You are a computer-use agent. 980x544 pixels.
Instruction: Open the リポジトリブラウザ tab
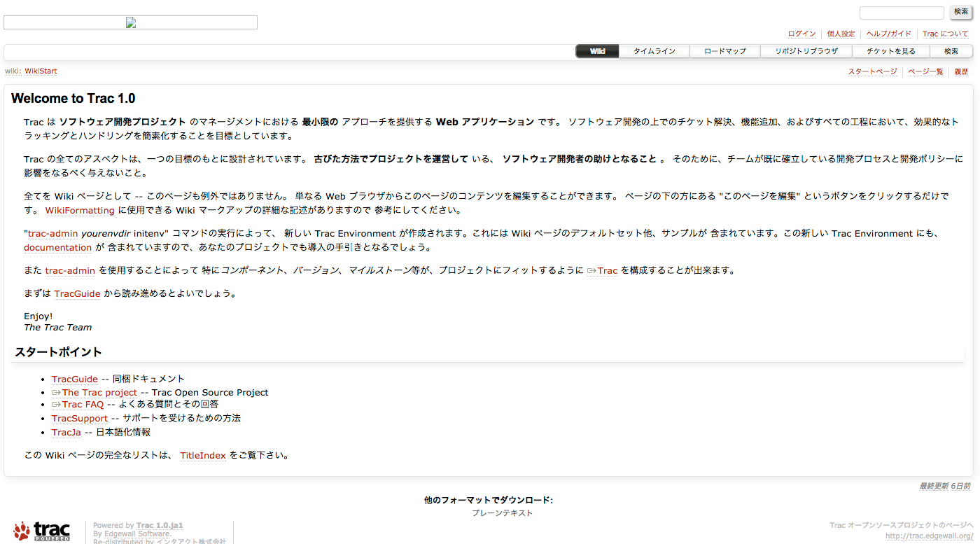click(x=806, y=51)
